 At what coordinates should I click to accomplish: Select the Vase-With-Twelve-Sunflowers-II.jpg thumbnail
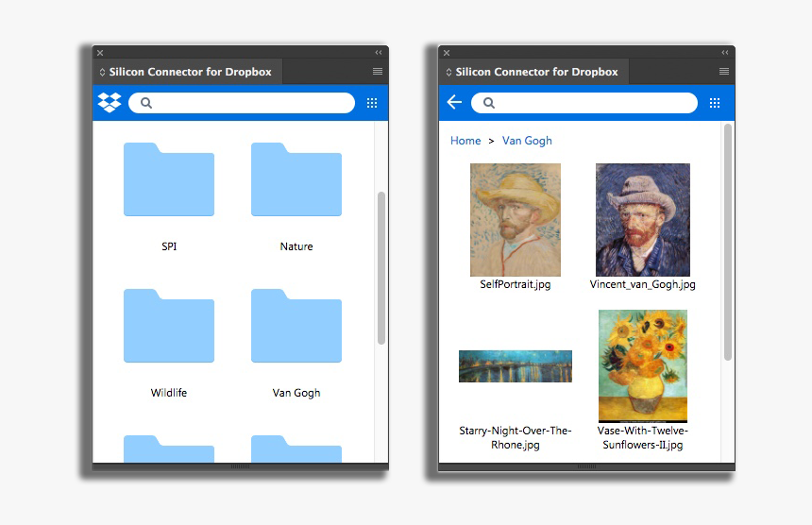click(643, 366)
